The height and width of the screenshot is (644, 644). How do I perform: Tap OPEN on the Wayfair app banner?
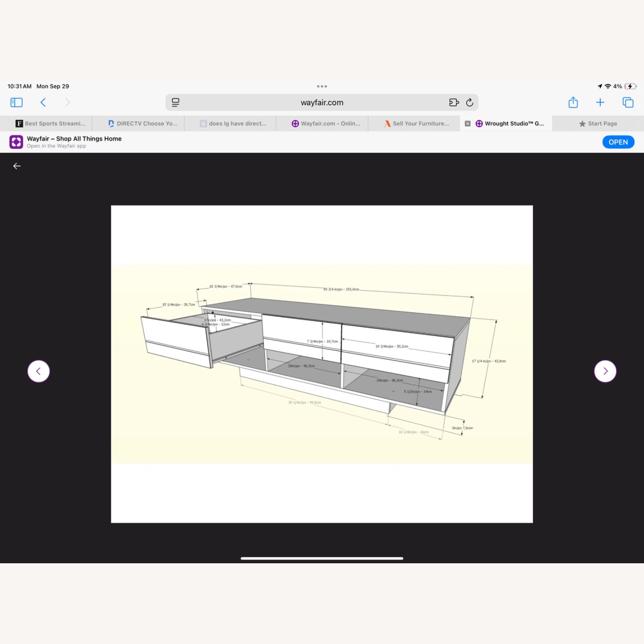pyautogui.click(x=618, y=142)
